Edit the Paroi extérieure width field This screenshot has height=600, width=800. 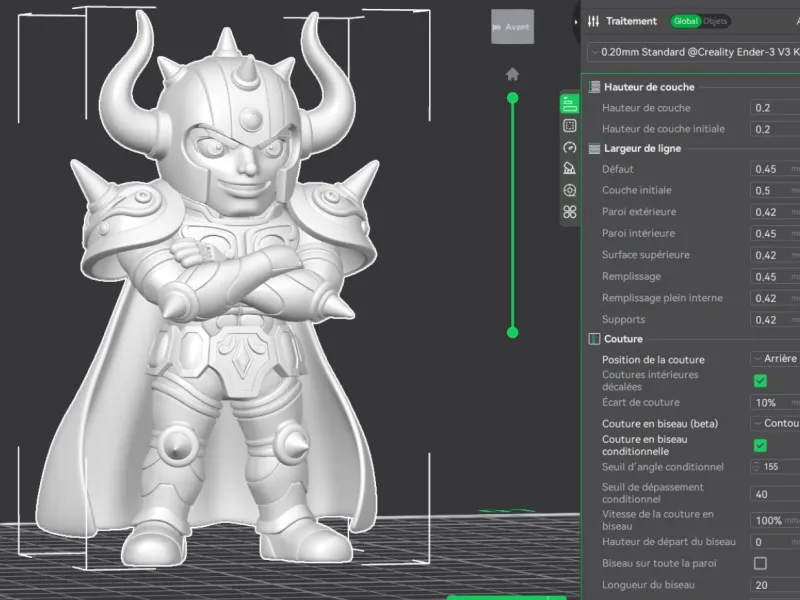click(775, 212)
